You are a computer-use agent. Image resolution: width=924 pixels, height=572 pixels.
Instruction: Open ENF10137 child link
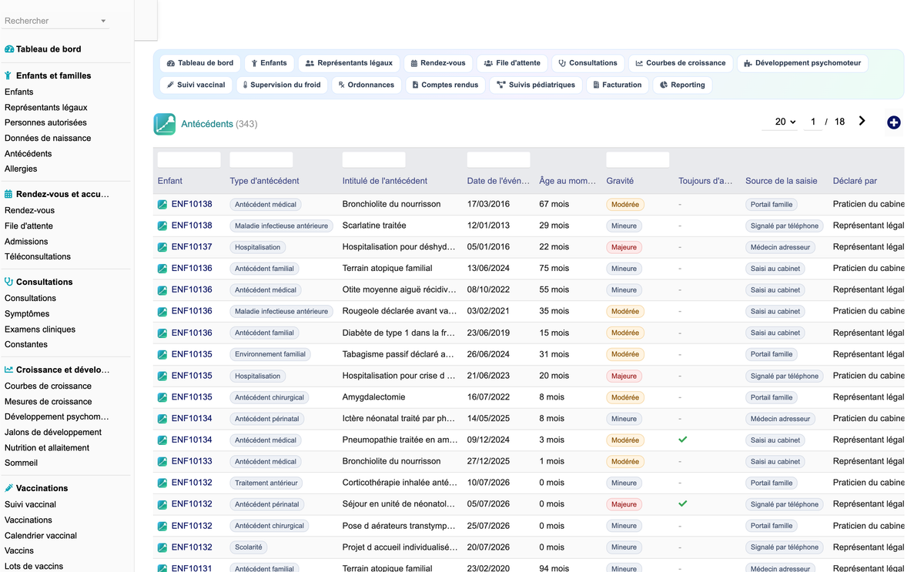tap(192, 247)
